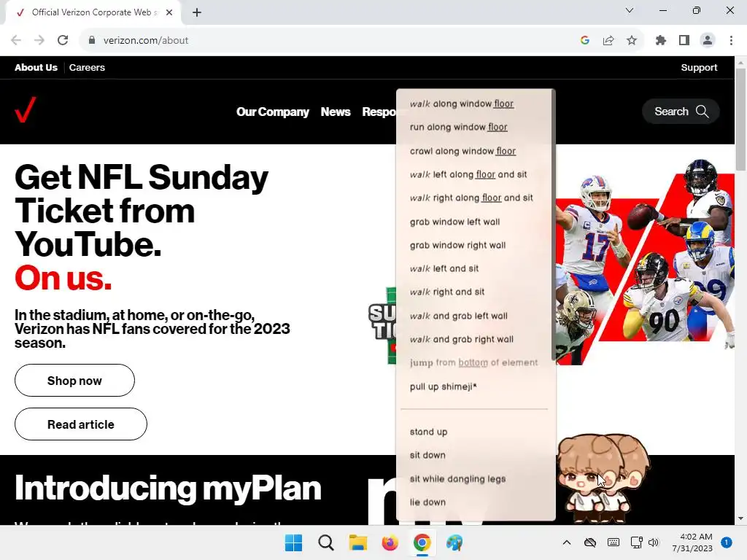
Task: Open Windows Start menu
Action: [293, 542]
